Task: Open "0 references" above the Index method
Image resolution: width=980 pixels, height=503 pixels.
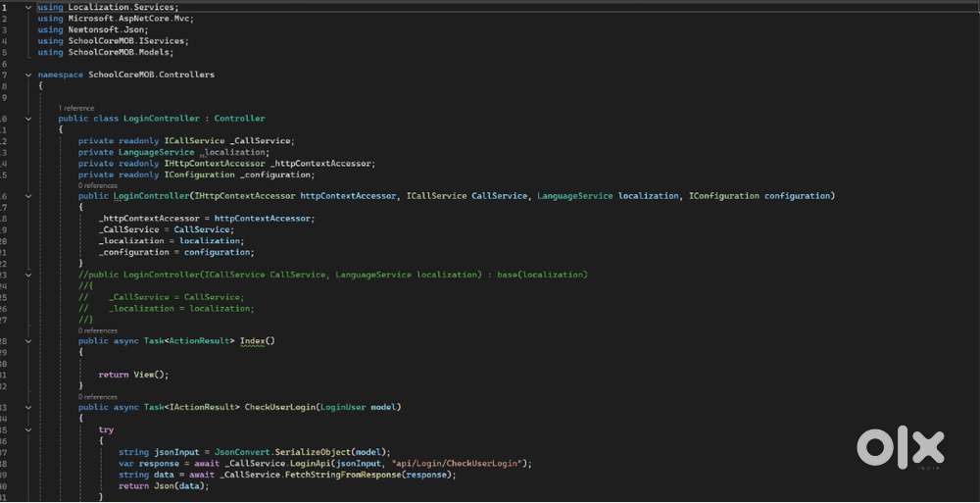Action: (x=97, y=330)
